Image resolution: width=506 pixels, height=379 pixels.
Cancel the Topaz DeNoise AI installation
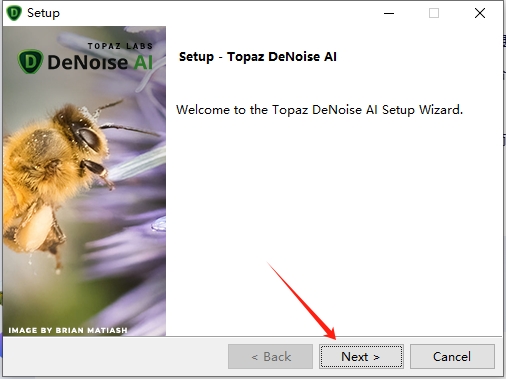pos(452,356)
